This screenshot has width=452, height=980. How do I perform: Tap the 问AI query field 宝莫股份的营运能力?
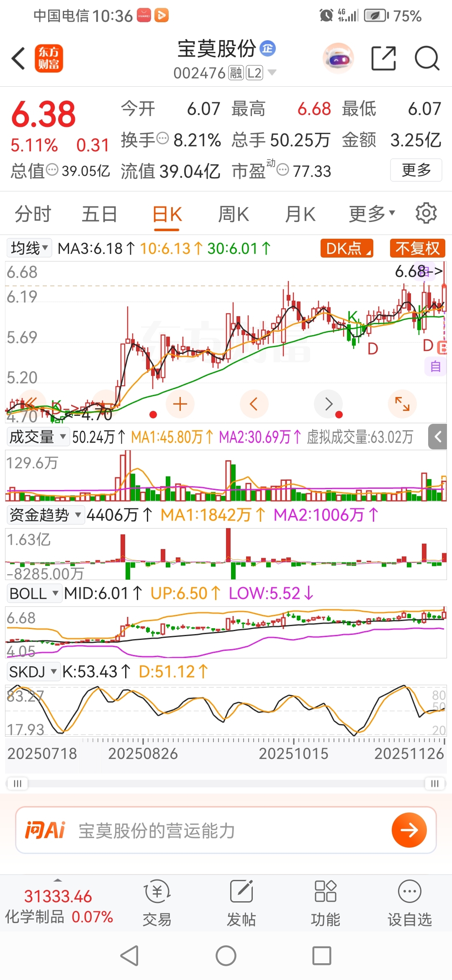157,830
